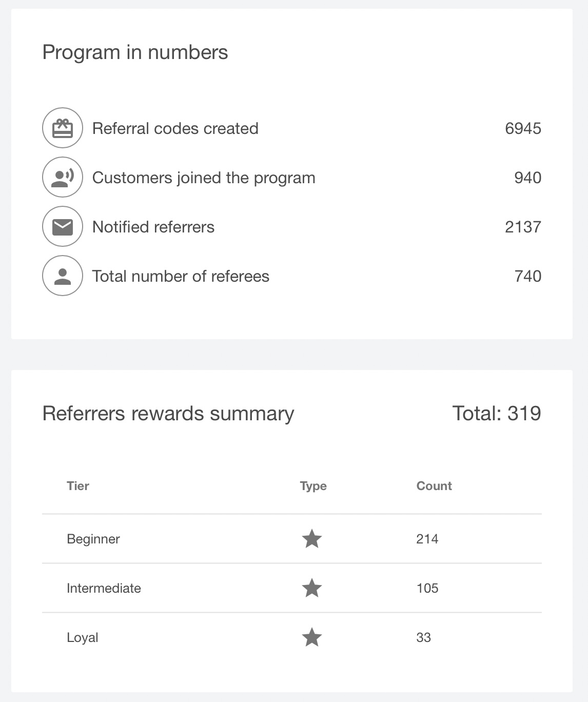588x702 pixels.
Task: Select the Loyal tier label
Action: (x=82, y=637)
